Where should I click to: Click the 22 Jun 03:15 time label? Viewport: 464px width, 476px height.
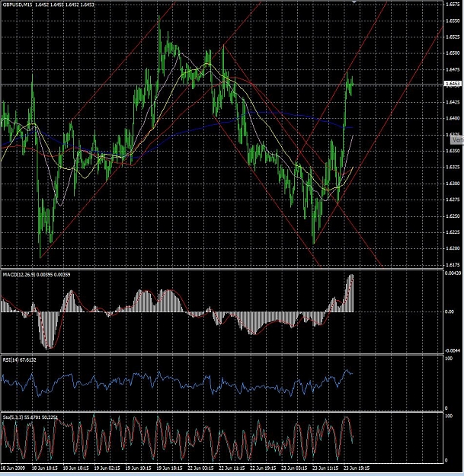coord(200,468)
